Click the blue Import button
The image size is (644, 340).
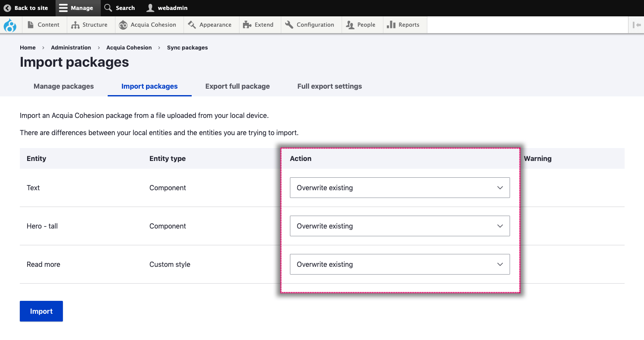[x=41, y=311]
